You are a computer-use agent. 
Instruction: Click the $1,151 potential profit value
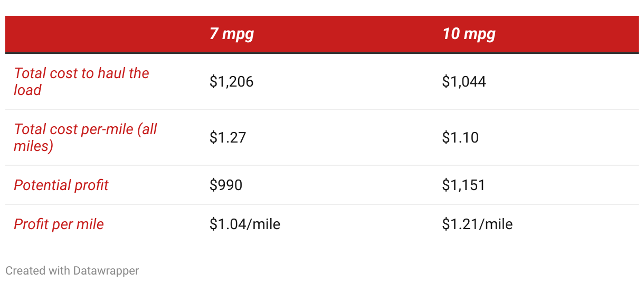[x=463, y=185]
